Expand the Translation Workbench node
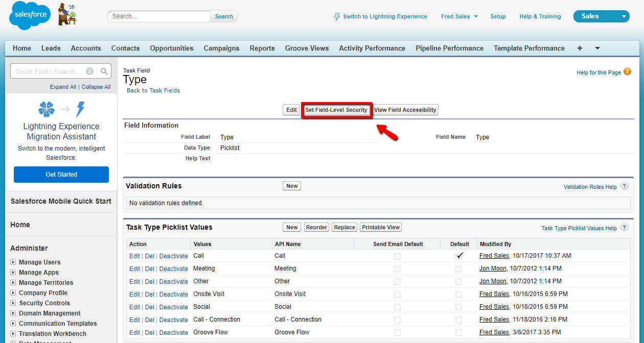The width and height of the screenshot is (644, 343). (13, 334)
